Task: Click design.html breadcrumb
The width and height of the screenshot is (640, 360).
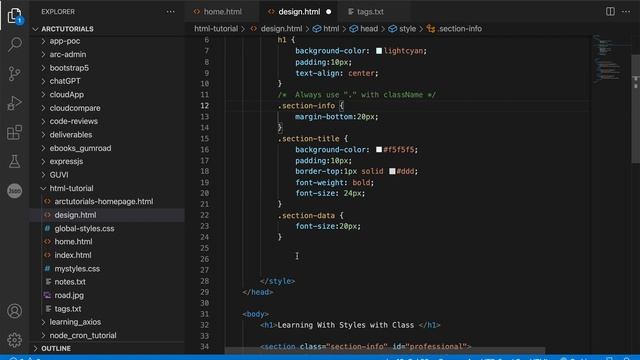Action: (281, 29)
